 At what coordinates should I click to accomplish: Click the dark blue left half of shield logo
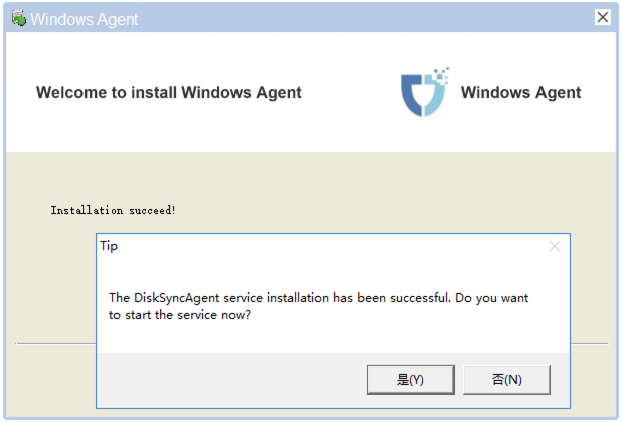(411, 94)
